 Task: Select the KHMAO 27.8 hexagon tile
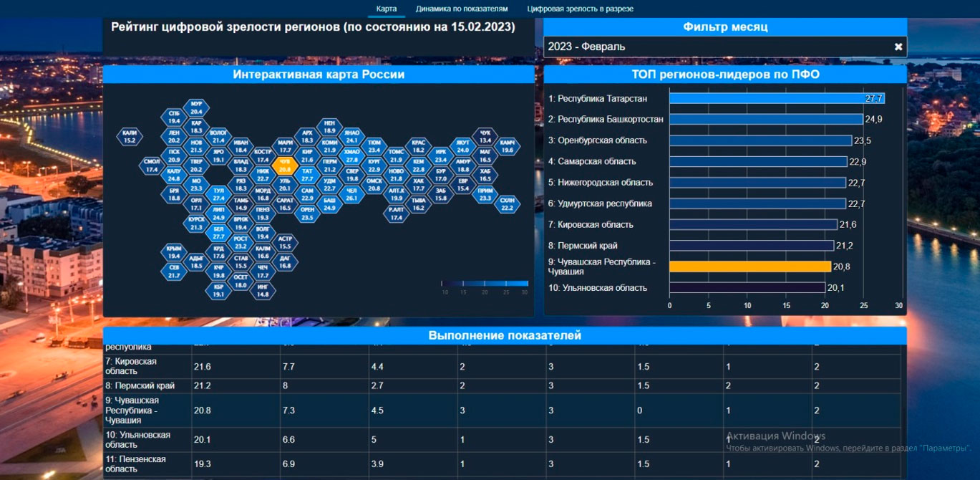pyautogui.click(x=351, y=156)
